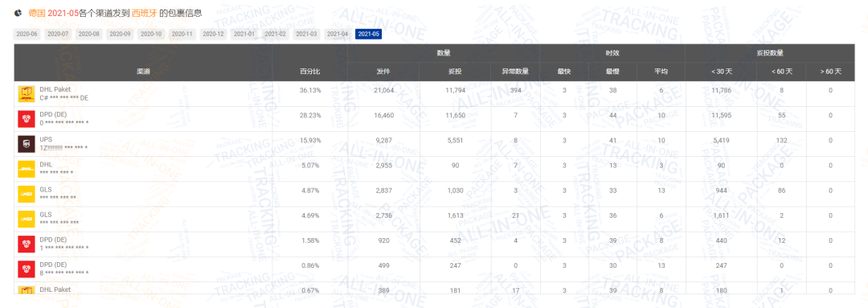The height and width of the screenshot is (308, 868).
Task: Click the 渠道 column header
Action: tap(143, 72)
